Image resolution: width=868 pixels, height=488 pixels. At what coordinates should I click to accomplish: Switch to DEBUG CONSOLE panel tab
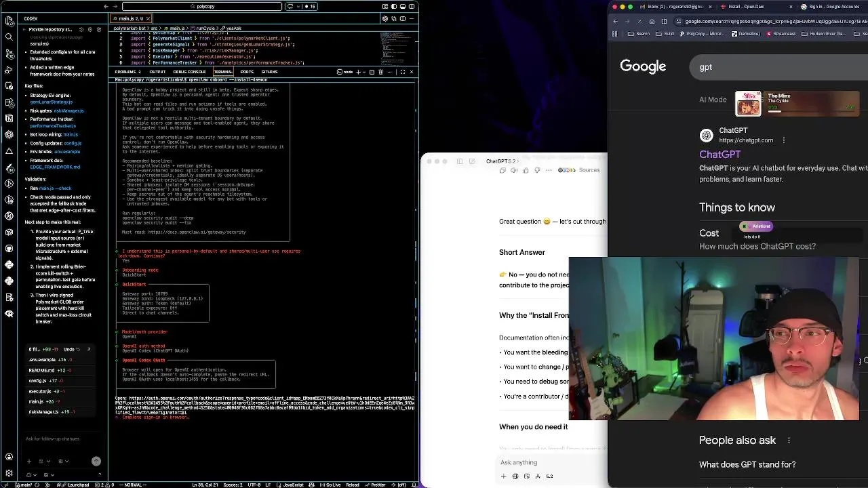coord(189,72)
